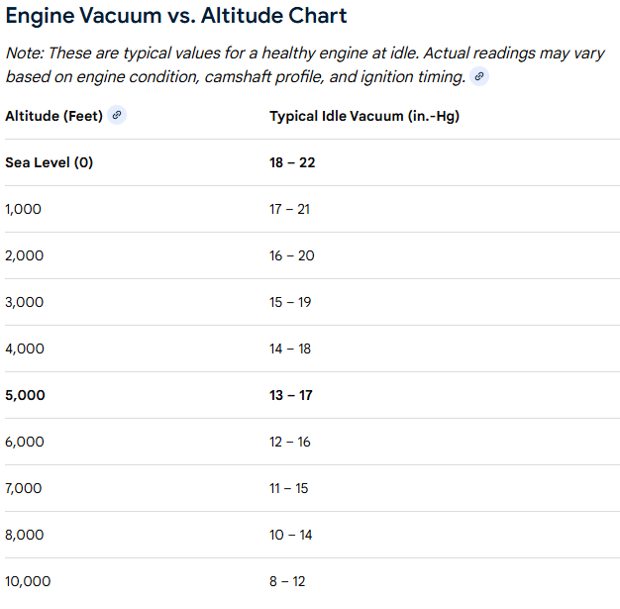Screen dimensions: 620x609
Task: Click the link icon after the note text
Action: click(480, 77)
